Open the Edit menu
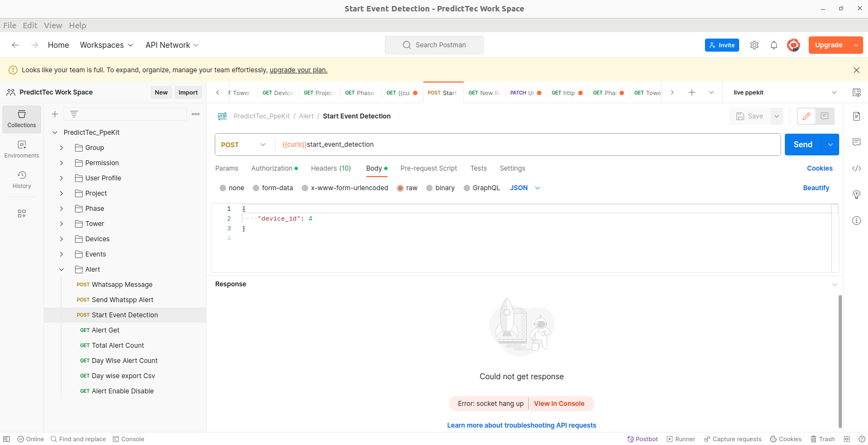 pyautogui.click(x=30, y=26)
